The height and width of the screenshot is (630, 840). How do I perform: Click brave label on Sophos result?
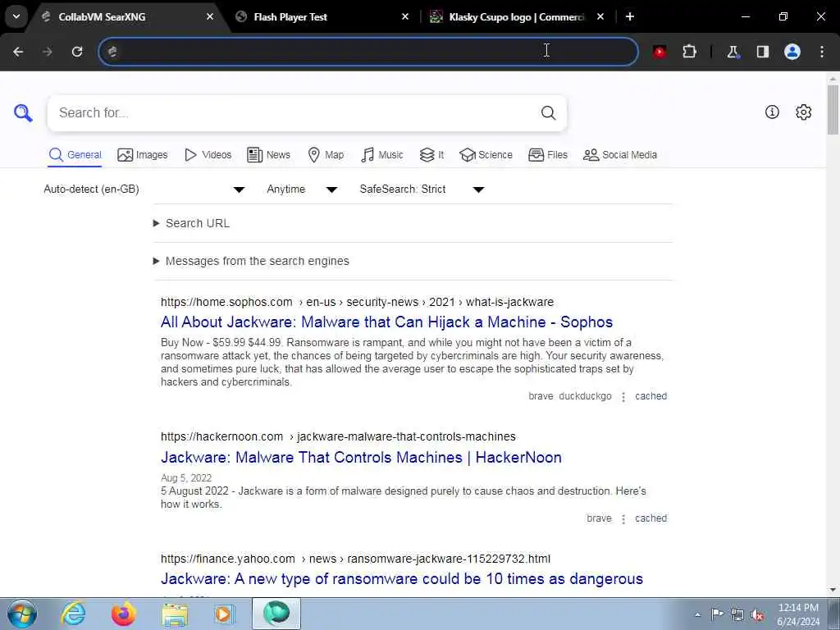(541, 396)
